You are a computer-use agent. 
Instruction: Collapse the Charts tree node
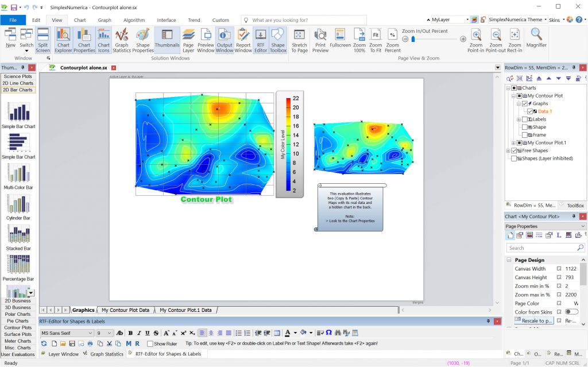coord(508,88)
